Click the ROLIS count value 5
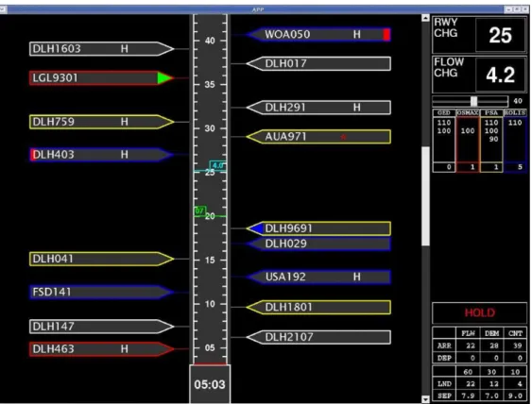Viewport: 532px width, 404px height. pos(520,167)
